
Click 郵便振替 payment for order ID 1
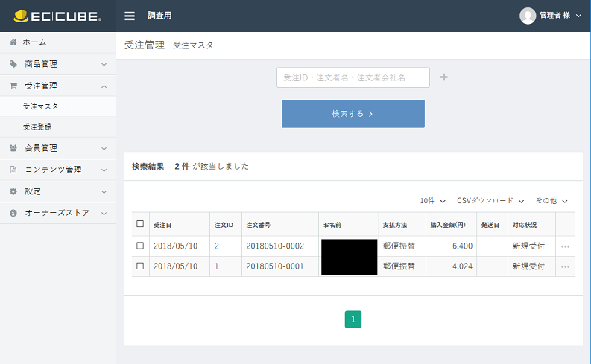click(399, 266)
